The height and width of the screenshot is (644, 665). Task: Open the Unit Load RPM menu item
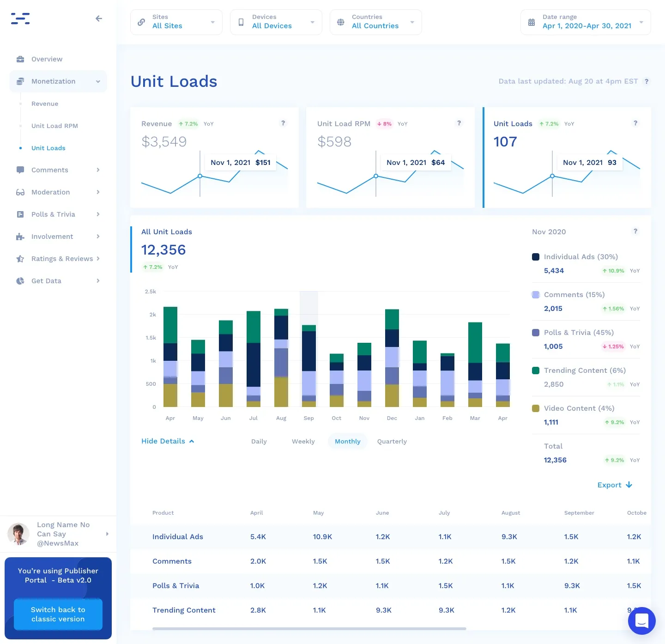coord(54,126)
